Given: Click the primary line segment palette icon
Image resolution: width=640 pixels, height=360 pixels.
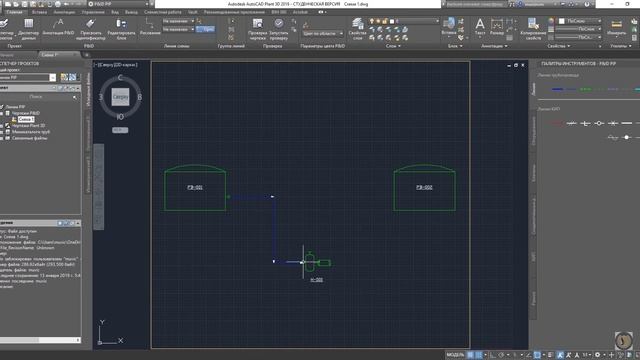Looking at the screenshot, I should click(x=557, y=89).
